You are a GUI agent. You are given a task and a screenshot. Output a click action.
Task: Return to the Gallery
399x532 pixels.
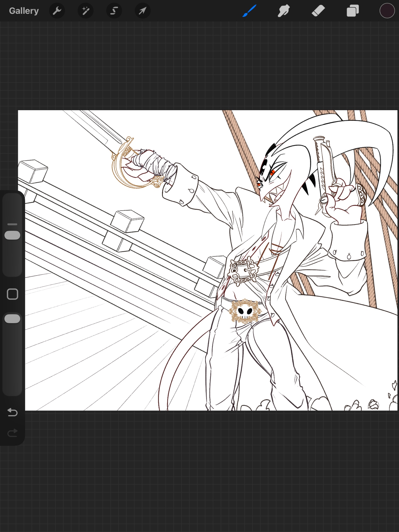click(24, 11)
